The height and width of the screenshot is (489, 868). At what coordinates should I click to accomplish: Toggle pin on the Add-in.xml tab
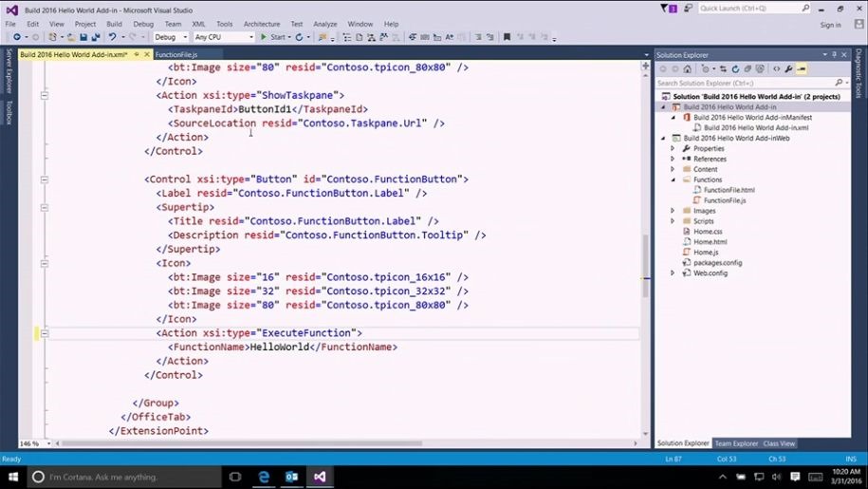pos(137,54)
